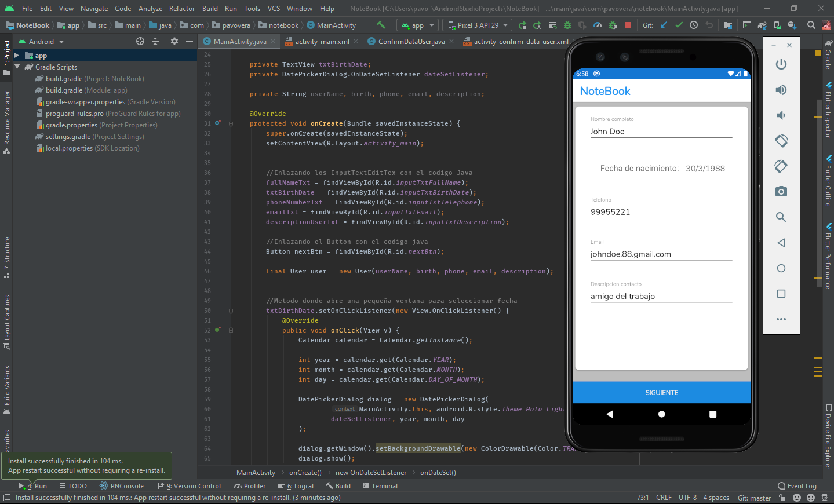Debug the app using the bug icon
This screenshot has width=834, height=504.
567,25
